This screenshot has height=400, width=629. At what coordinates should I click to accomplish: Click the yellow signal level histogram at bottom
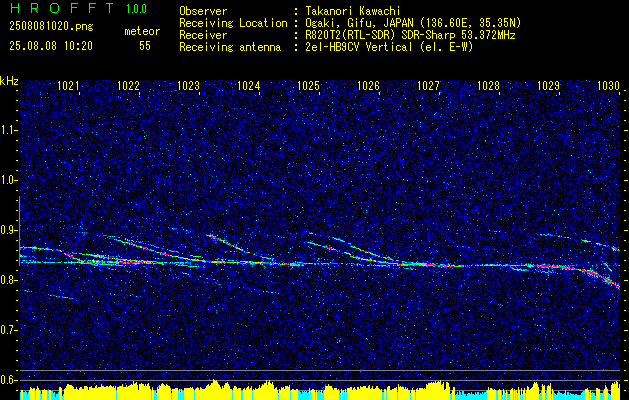pos(320,391)
